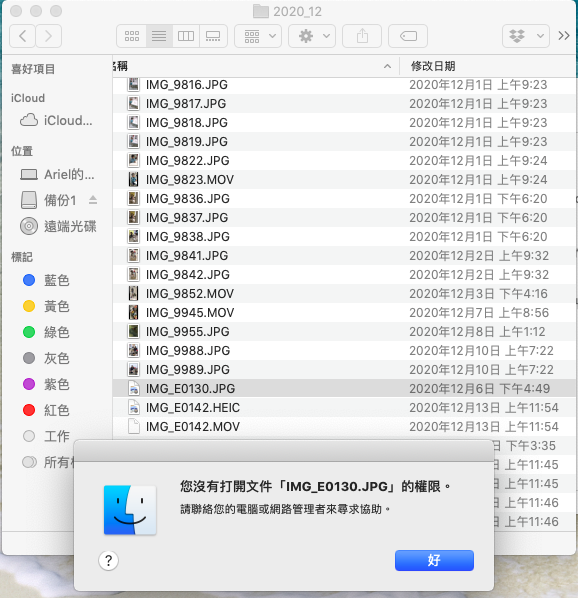Select the gray 灰色 tag
This screenshot has height=598, width=578.
pyautogui.click(x=46, y=358)
